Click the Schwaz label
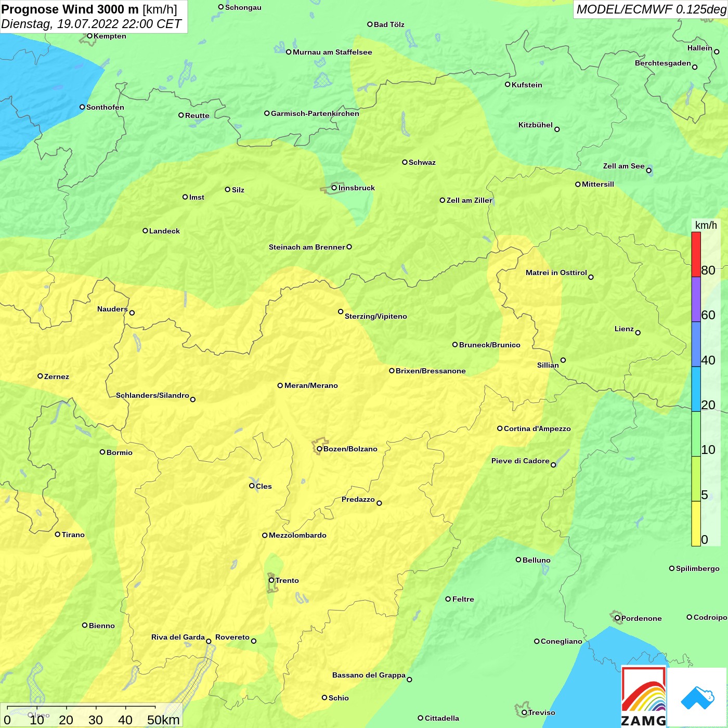The height and width of the screenshot is (728, 728). pyautogui.click(x=422, y=162)
